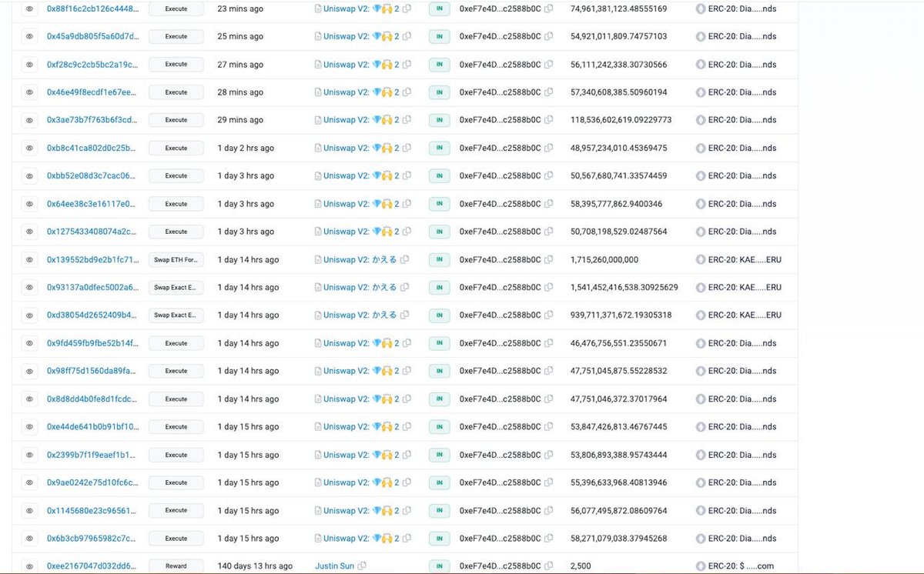This screenshot has width=924, height=574.
Task: Click the age '23 mins ago'
Action: point(240,8)
